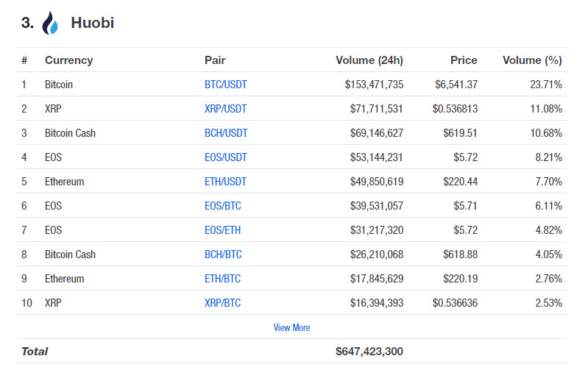Open the ETH/USDT pair link
Viewport: 588px width, 381px height.
(225, 182)
